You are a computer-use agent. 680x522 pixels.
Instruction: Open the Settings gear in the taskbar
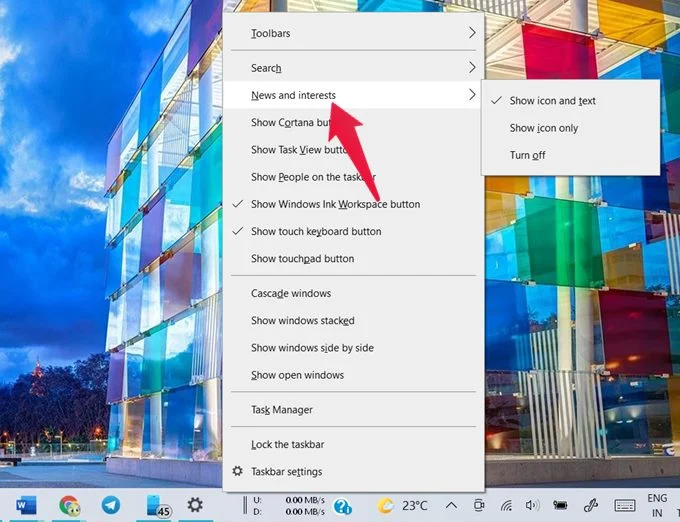[x=195, y=506]
